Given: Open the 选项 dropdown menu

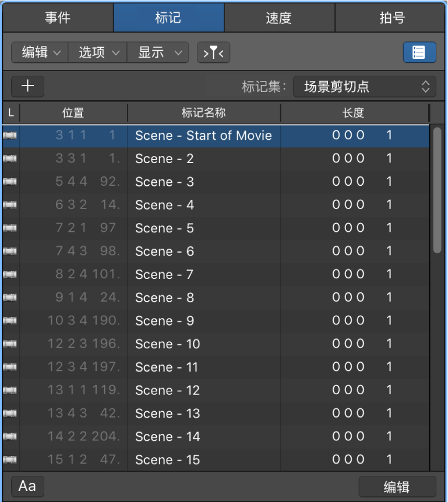Looking at the screenshot, I should (x=98, y=52).
